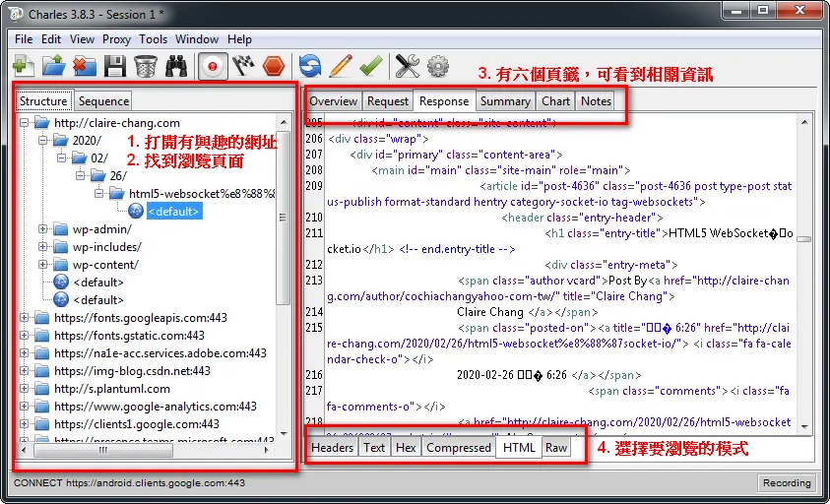Image resolution: width=830 pixels, height=504 pixels.
Task: Expand the wp-admin/ folder
Action: pyautogui.click(x=43, y=229)
